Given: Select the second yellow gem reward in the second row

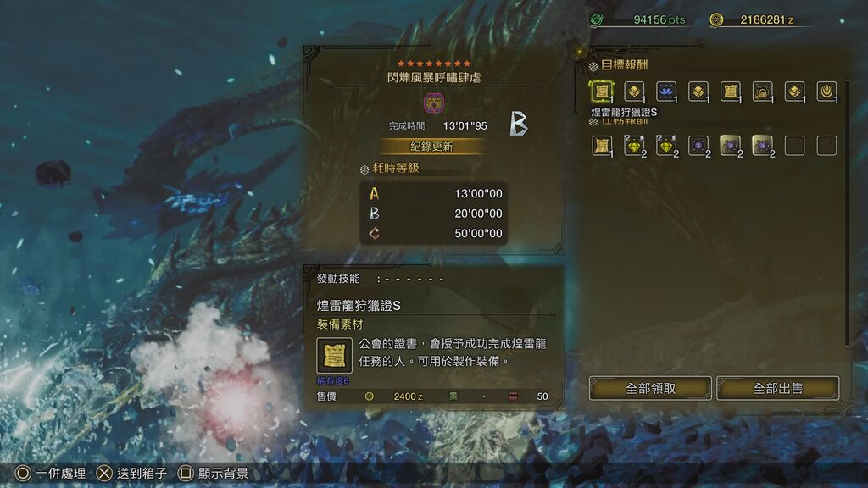Looking at the screenshot, I should coord(666,146).
